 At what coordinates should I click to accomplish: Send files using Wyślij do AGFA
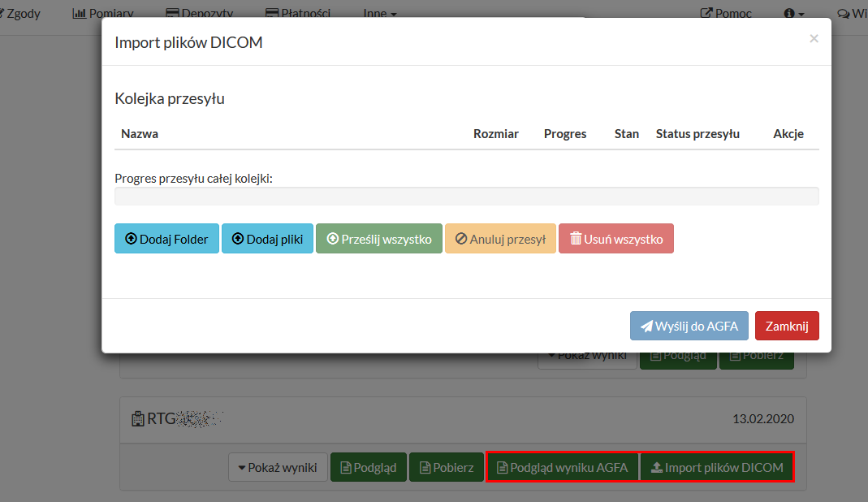pos(689,327)
